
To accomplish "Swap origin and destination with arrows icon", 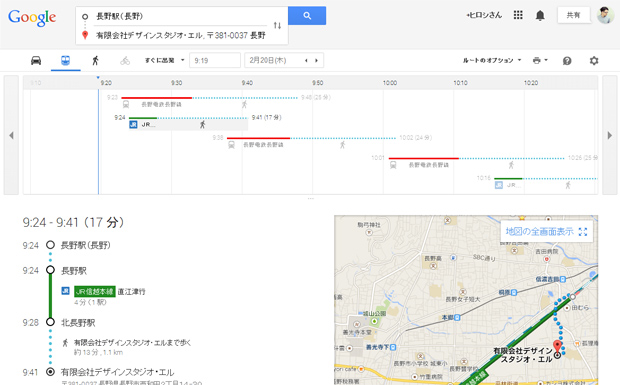I will click(x=277, y=25).
